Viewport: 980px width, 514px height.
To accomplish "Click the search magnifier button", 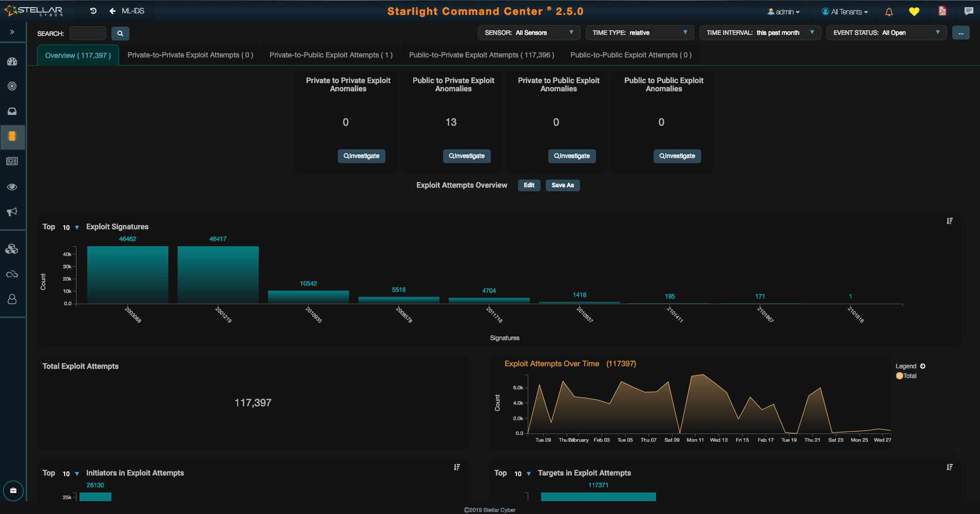I will [x=120, y=33].
